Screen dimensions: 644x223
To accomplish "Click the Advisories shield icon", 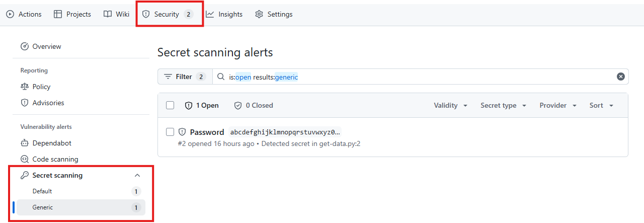I will (24, 103).
